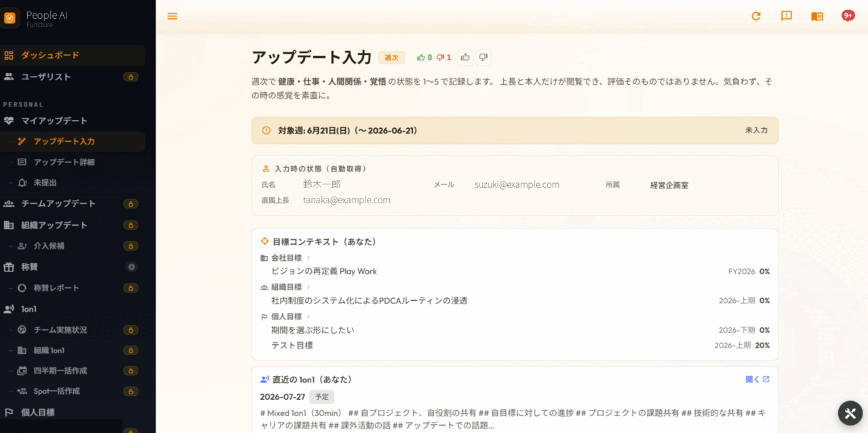Select アップデート入力 in the sidebar
The image size is (868, 433).
click(73, 142)
